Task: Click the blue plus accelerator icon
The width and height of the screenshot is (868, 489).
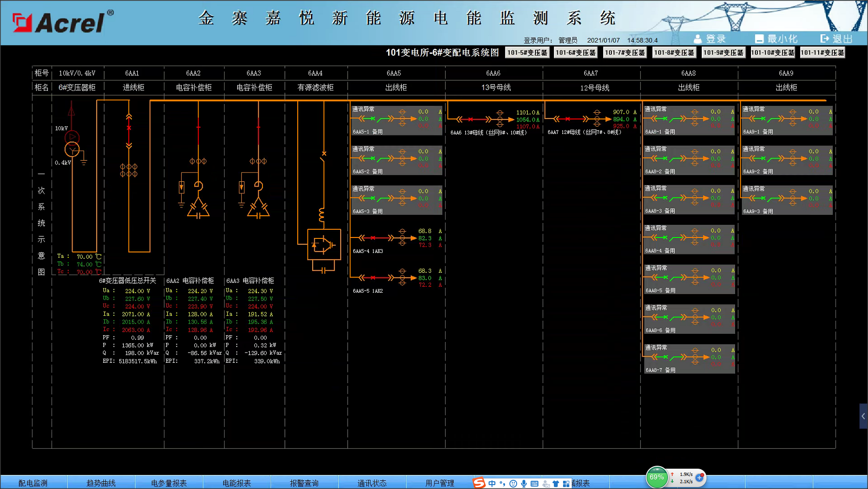Action: tap(699, 477)
